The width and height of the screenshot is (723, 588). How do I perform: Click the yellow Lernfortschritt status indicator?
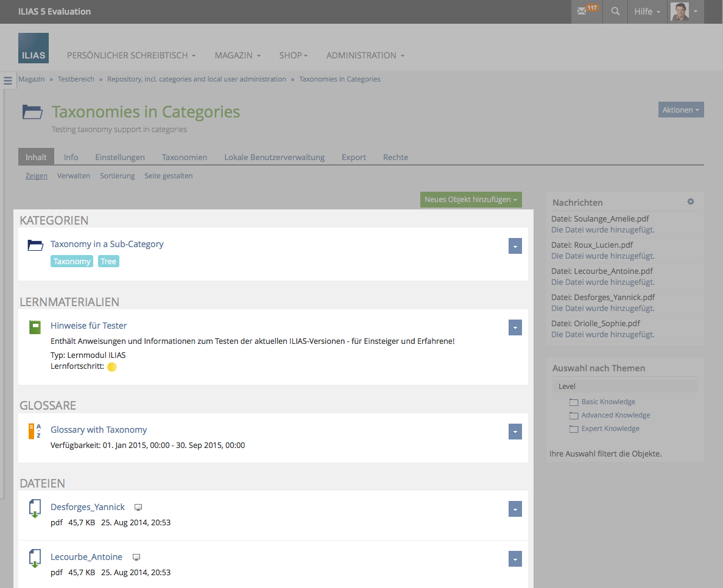point(112,367)
